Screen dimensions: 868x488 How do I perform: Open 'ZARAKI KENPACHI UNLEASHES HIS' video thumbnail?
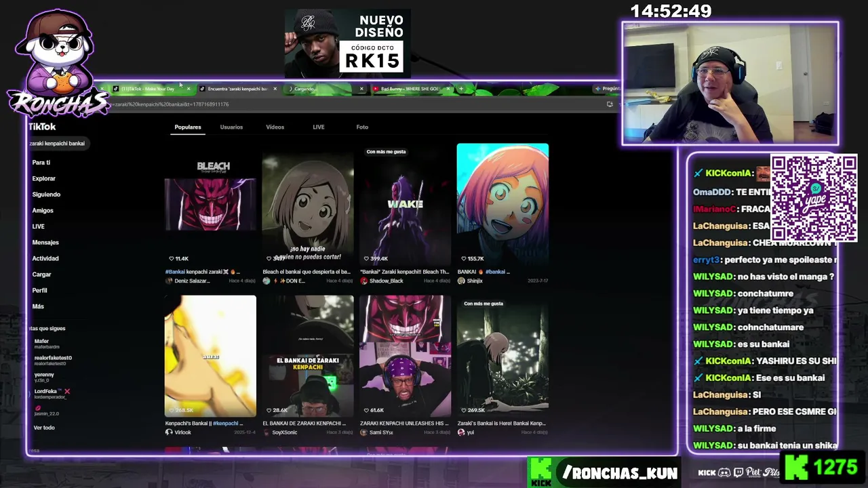(406, 356)
